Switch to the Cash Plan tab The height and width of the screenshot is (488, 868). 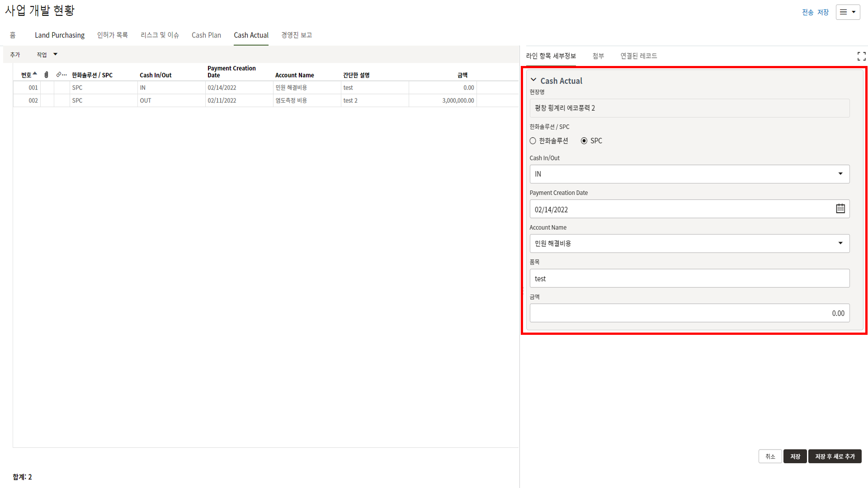click(206, 35)
